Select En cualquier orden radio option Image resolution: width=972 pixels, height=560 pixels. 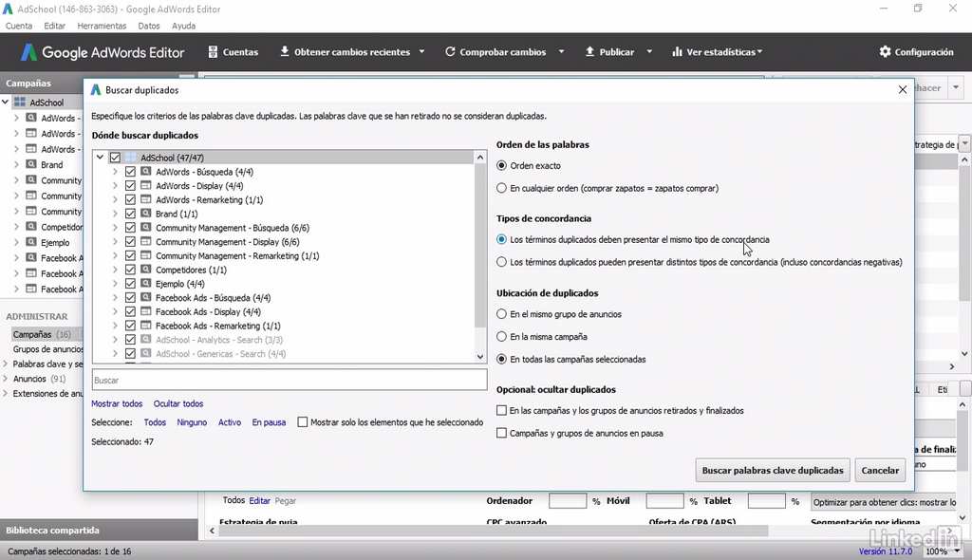pos(501,188)
